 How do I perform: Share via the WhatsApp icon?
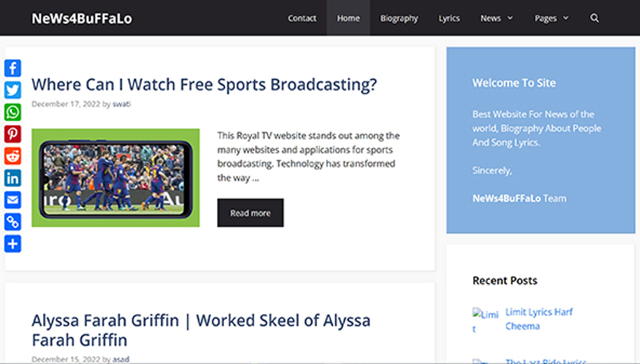pos(12,112)
